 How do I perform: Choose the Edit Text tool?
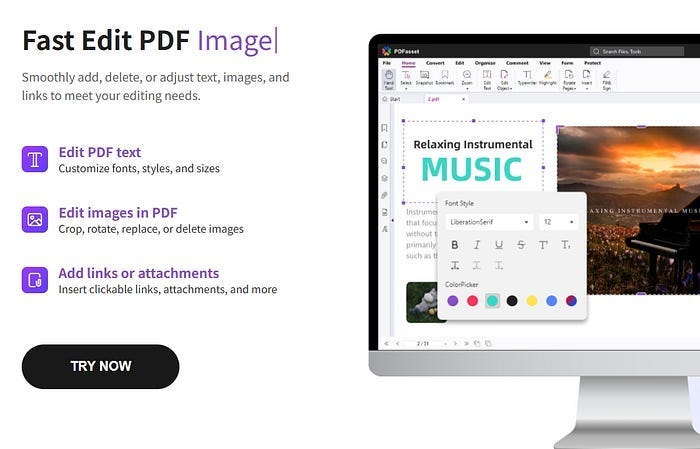487,80
